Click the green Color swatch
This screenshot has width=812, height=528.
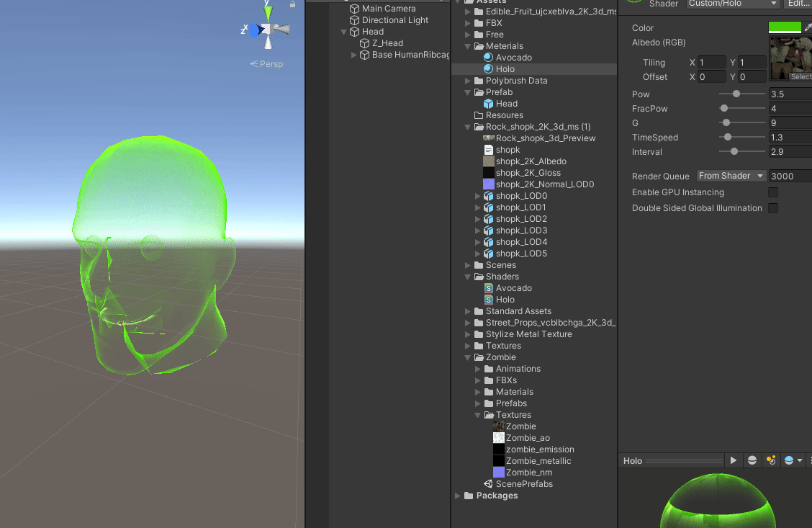(785, 27)
